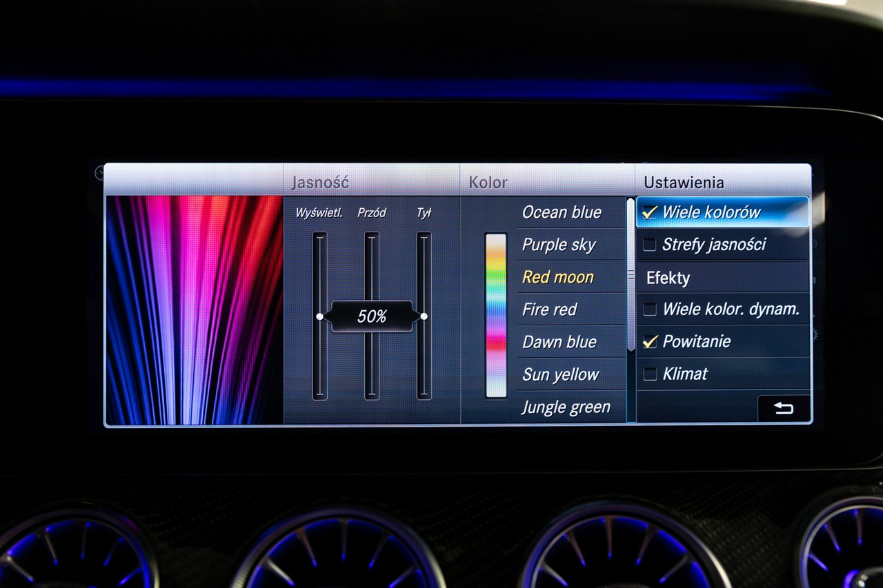
Task: Open the Ustawienia tab header
Action: pyautogui.click(x=722, y=182)
